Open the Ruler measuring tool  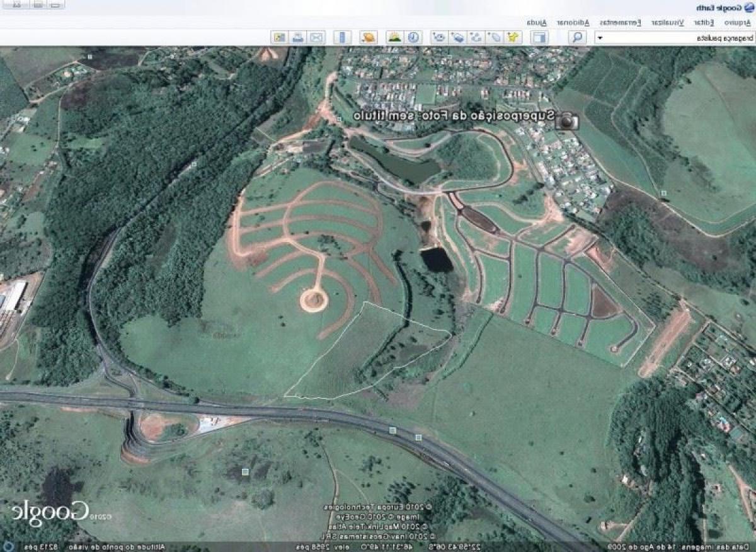342,37
